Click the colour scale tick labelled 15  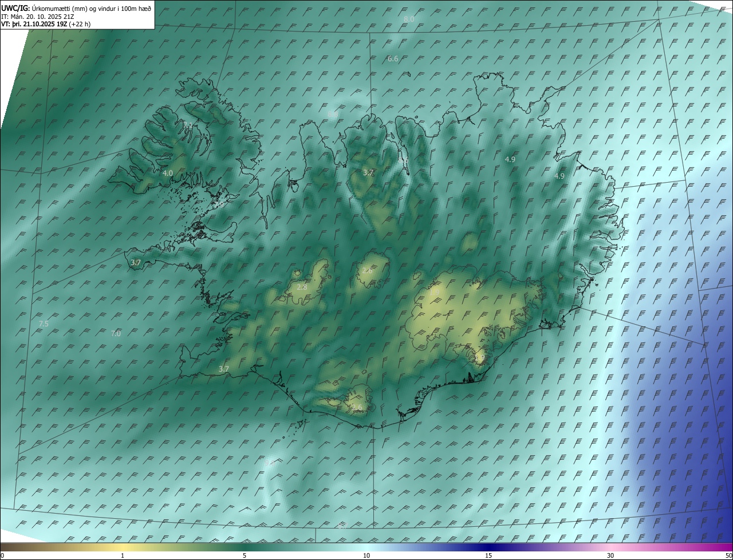(x=488, y=555)
